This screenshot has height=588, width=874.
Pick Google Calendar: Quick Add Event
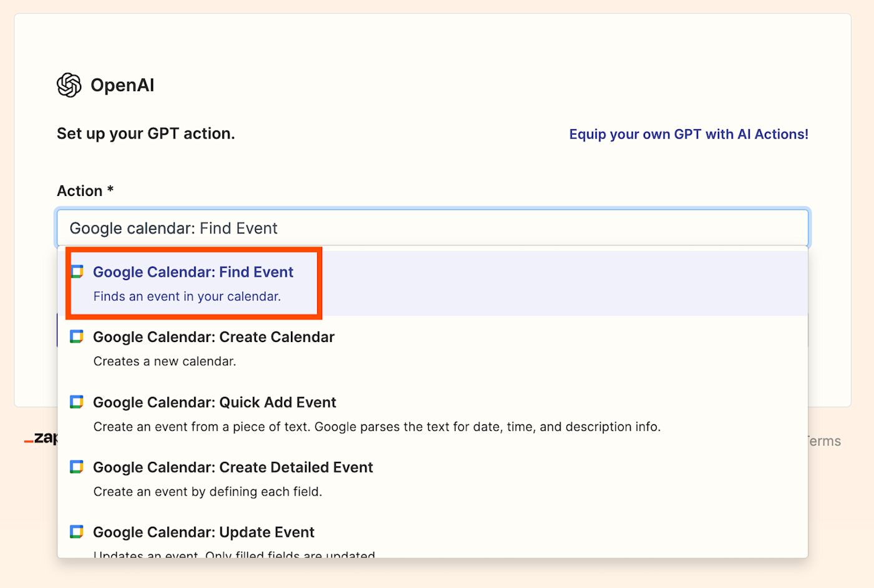(433, 414)
